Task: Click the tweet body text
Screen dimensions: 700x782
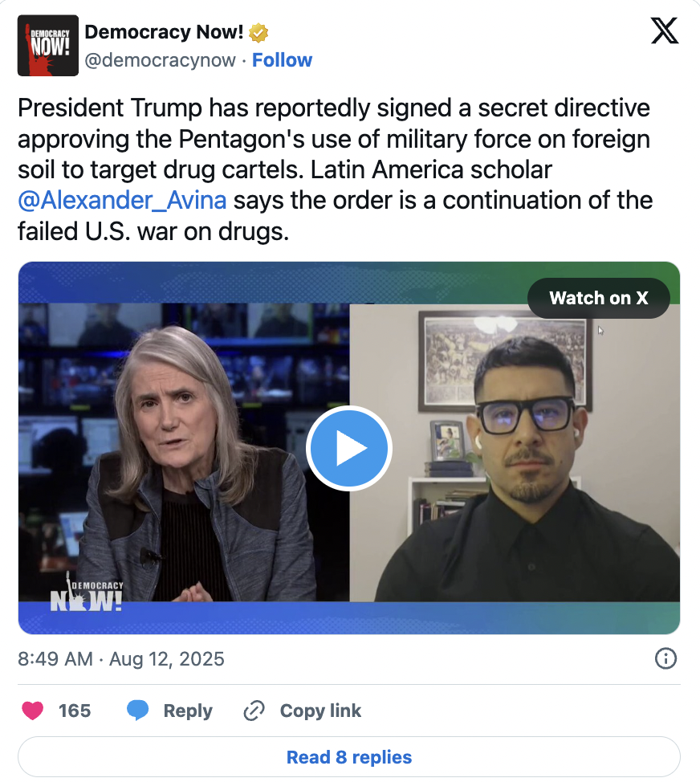Action: tap(335, 169)
